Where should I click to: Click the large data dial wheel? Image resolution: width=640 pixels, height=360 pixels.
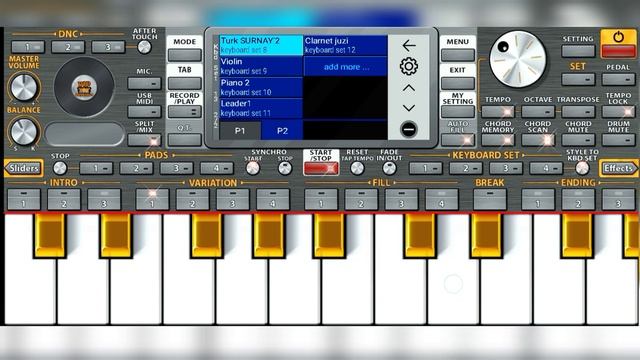pyautogui.click(x=517, y=60)
